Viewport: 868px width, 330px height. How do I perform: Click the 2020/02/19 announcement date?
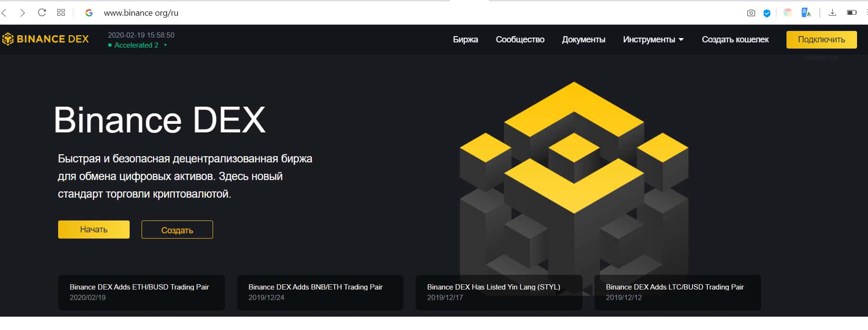[x=88, y=298]
